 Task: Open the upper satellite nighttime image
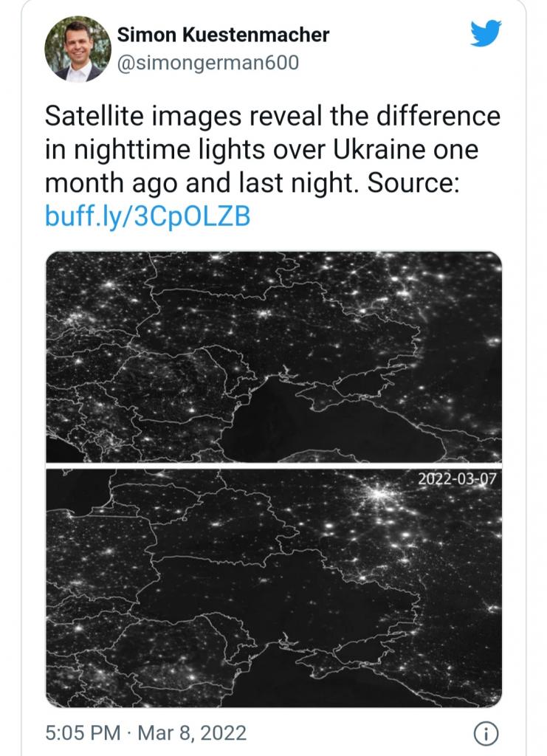(274, 357)
